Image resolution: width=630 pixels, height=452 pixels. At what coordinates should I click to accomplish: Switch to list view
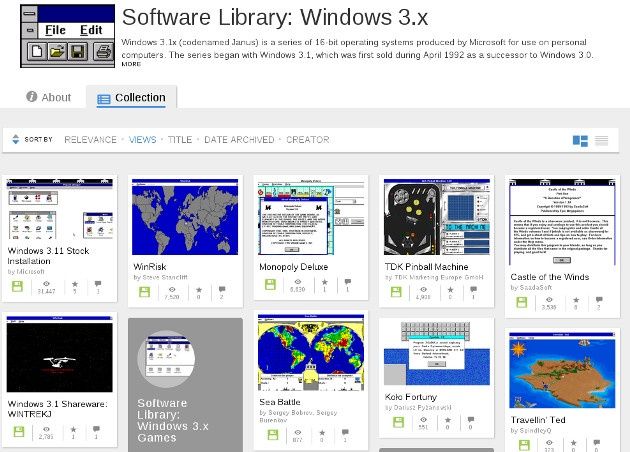[601, 141]
